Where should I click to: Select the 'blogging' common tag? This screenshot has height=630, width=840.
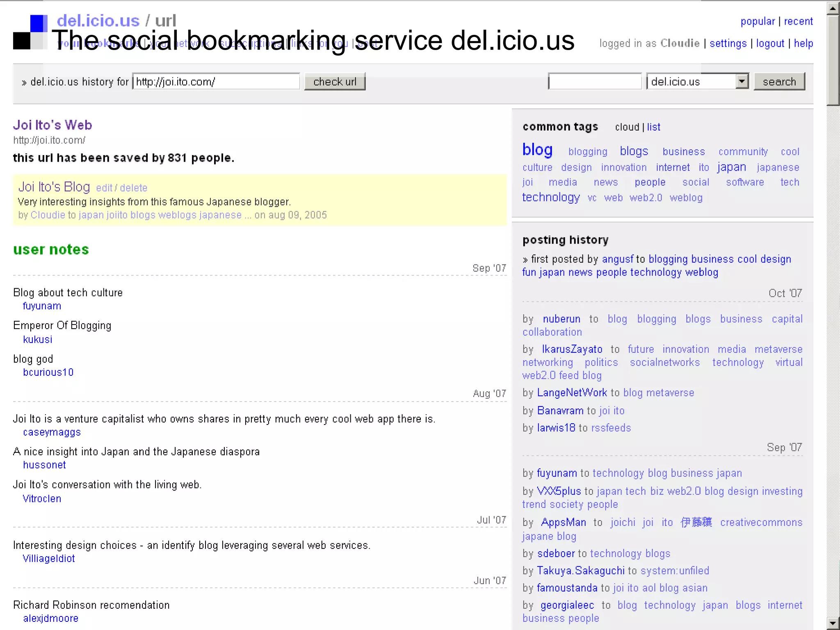[x=587, y=152]
